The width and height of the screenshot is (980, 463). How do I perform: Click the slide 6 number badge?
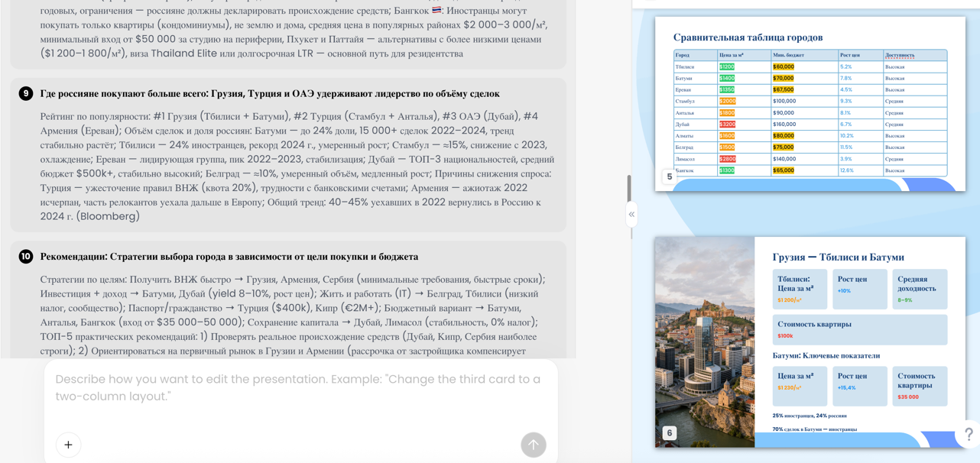coord(670,432)
